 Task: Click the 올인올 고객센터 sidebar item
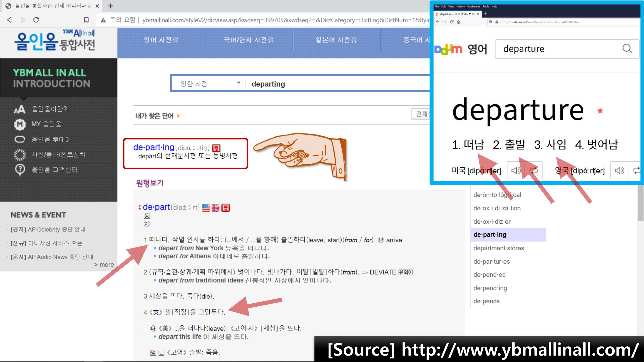click(x=54, y=170)
